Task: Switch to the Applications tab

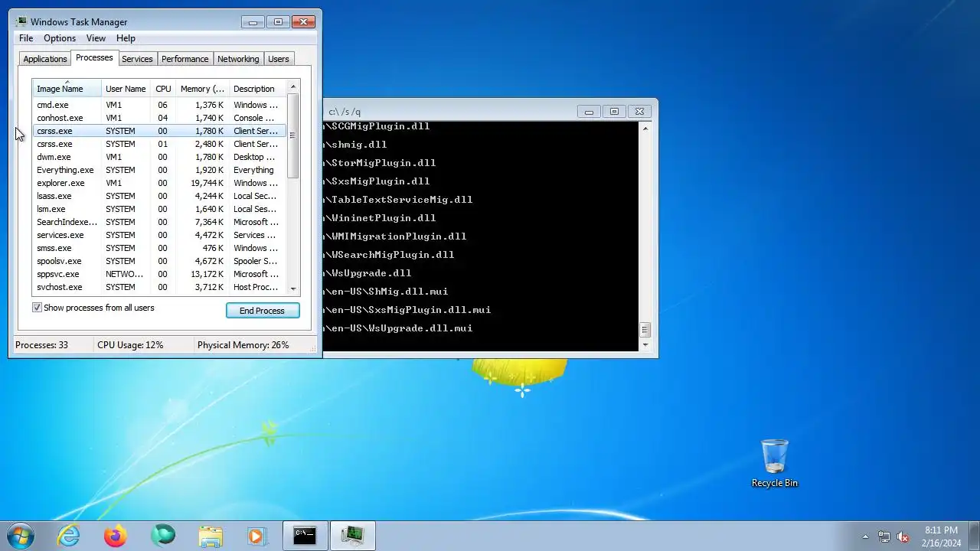Action: (x=45, y=59)
